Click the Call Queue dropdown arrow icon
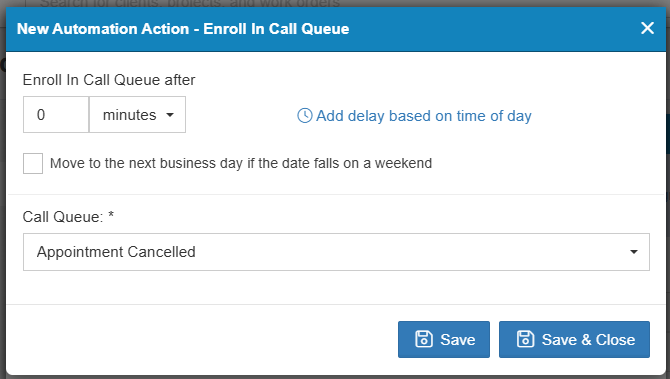Image resolution: width=670 pixels, height=379 pixels. [634, 252]
